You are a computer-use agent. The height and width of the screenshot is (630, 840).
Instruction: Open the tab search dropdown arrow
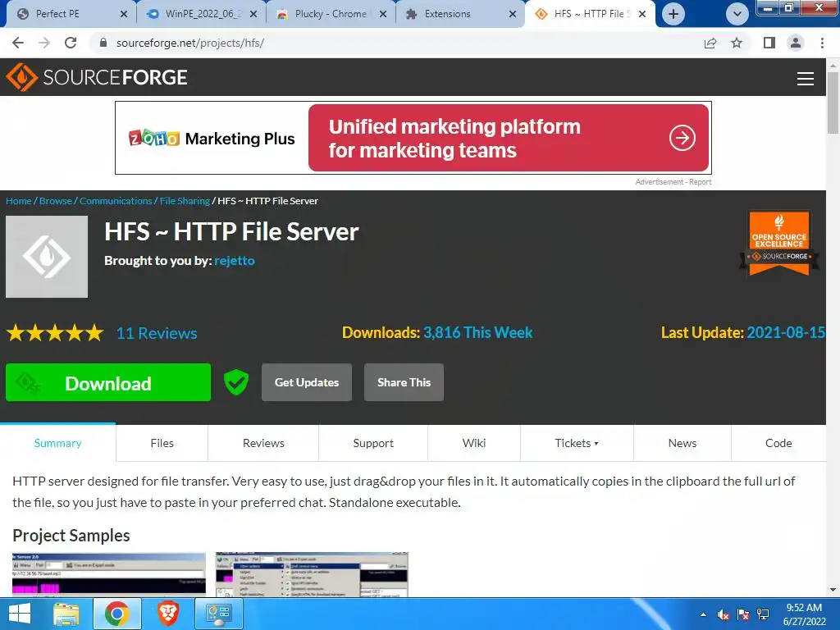(737, 14)
